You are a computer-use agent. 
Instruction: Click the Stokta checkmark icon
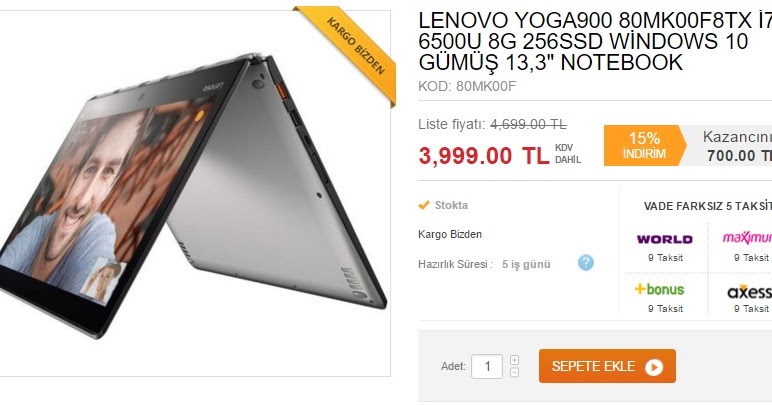click(x=424, y=205)
